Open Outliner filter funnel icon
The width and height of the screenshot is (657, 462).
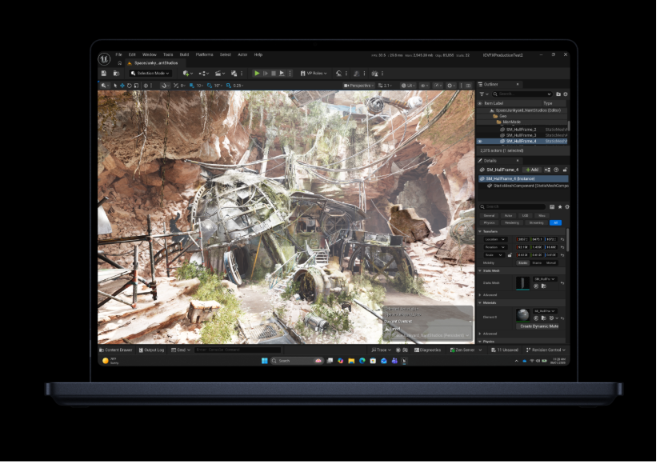tap(483, 94)
